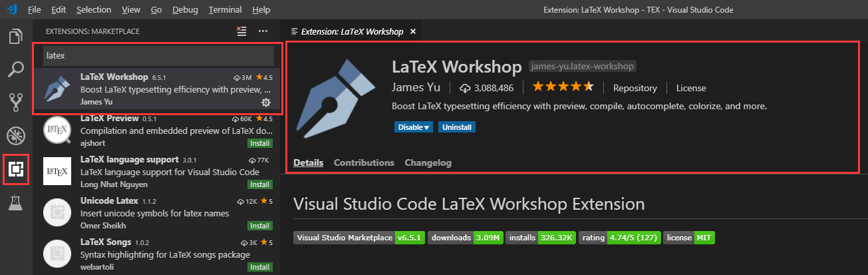
Task: Click the installs 326.32K badge
Action: point(541,238)
